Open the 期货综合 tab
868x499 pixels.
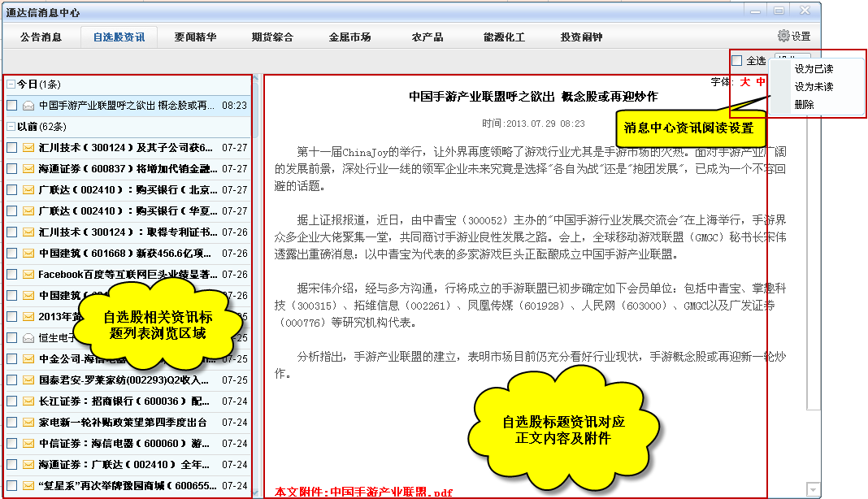272,37
